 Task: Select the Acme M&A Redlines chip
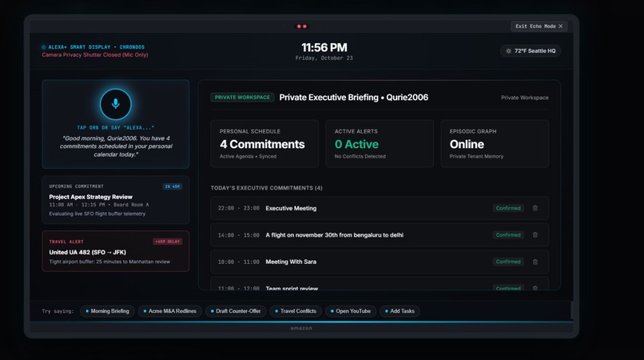click(x=169, y=311)
